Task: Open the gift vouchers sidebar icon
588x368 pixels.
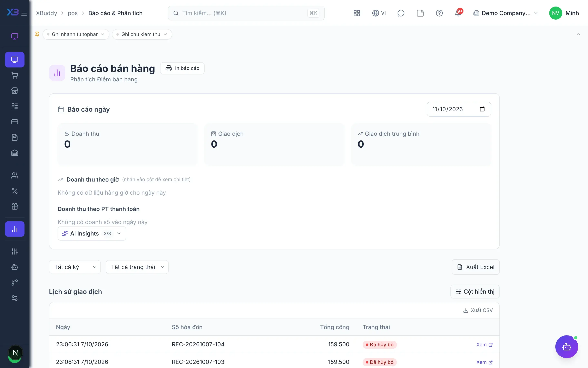Action: [x=14, y=206]
